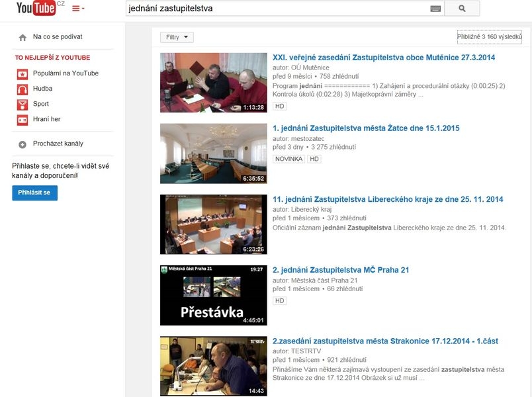Open 1. jednání Zastupitelstva města Žatce link
532x397 pixels.
click(366, 128)
